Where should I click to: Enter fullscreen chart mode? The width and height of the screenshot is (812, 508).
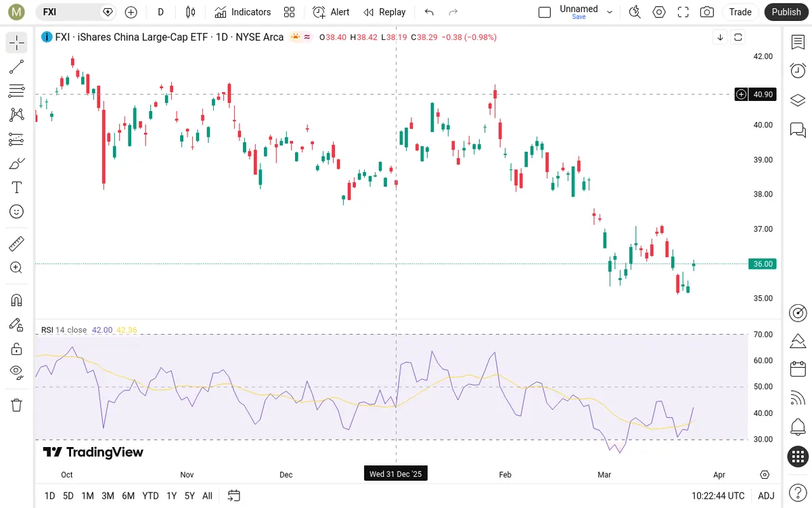683,12
